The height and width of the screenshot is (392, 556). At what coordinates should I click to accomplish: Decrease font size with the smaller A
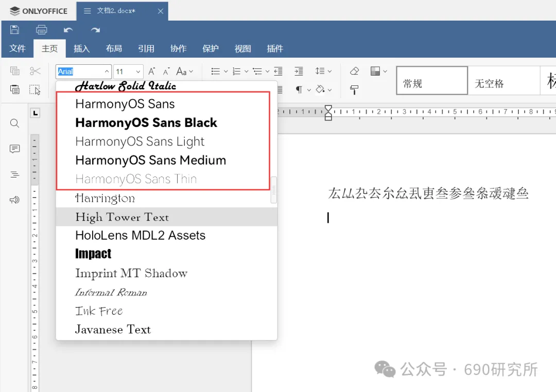[x=166, y=71]
